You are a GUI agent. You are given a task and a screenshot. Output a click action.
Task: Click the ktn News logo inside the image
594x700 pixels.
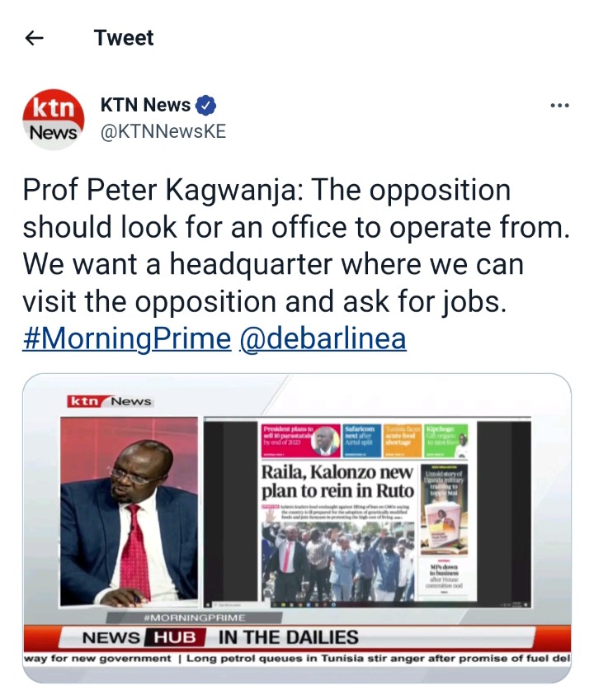(x=110, y=401)
